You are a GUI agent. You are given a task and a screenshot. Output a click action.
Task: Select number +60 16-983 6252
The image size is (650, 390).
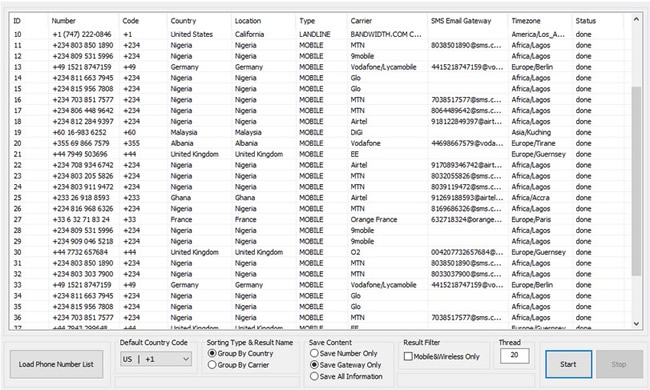pos(80,132)
